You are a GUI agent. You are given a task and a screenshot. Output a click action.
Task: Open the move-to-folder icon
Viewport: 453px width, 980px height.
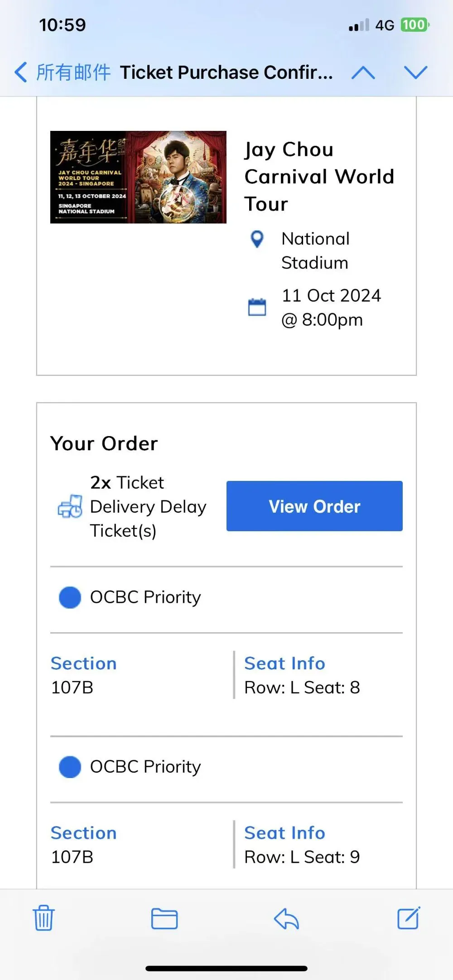coord(164,919)
